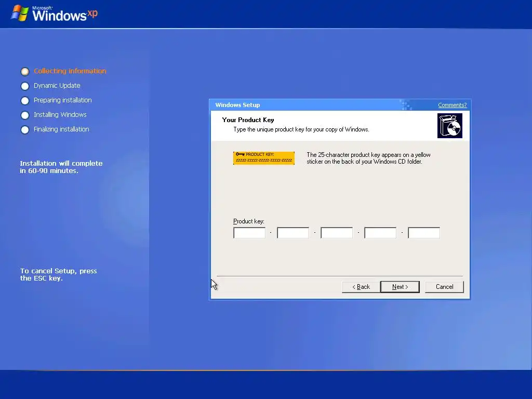Click the 'Preparing installation' step text
532x399 pixels.
(63, 100)
